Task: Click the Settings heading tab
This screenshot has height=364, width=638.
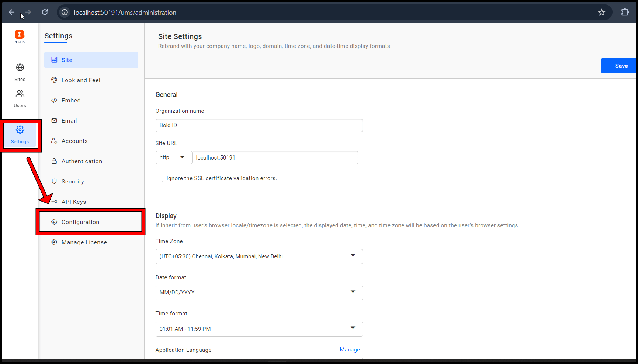Action: (58, 36)
